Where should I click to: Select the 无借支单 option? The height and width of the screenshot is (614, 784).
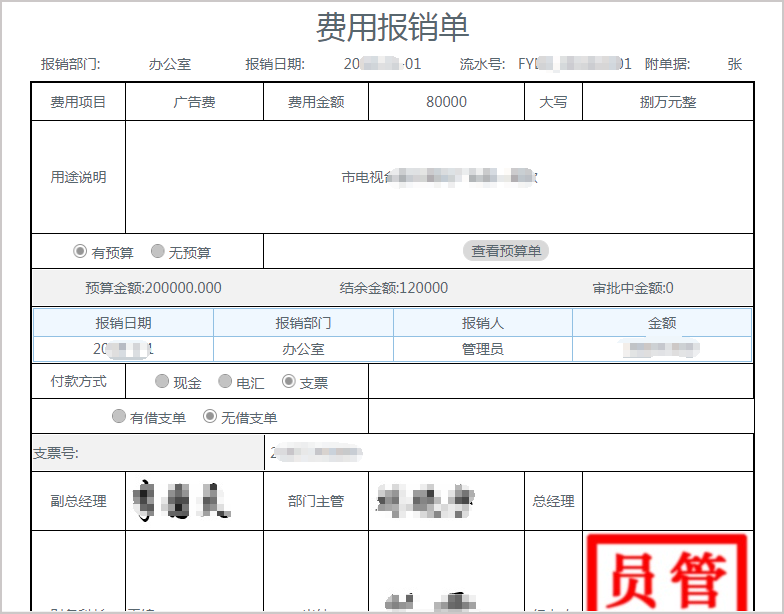click(210, 416)
